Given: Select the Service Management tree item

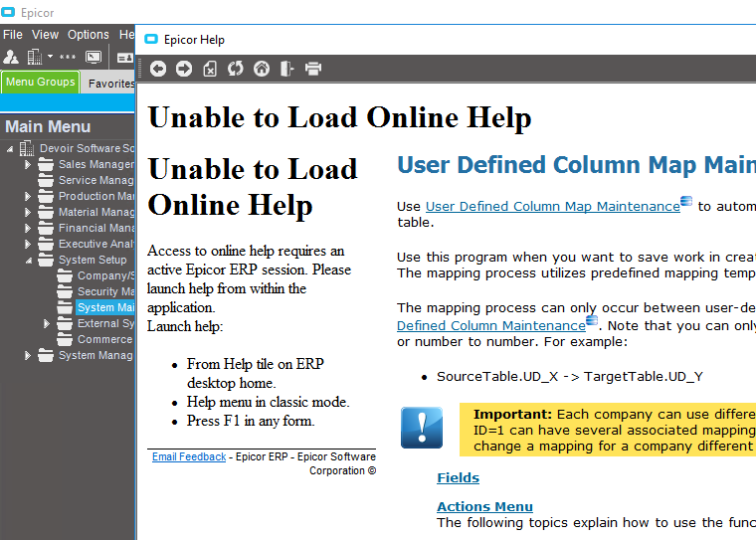Looking at the screenshot, I should (x=96, y=180).
